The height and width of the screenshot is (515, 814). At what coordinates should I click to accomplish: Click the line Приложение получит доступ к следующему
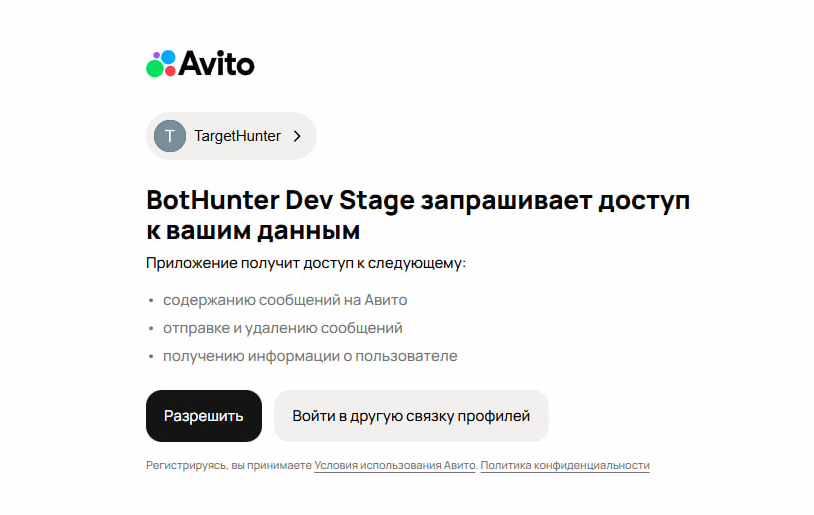[x=306, y=263]
